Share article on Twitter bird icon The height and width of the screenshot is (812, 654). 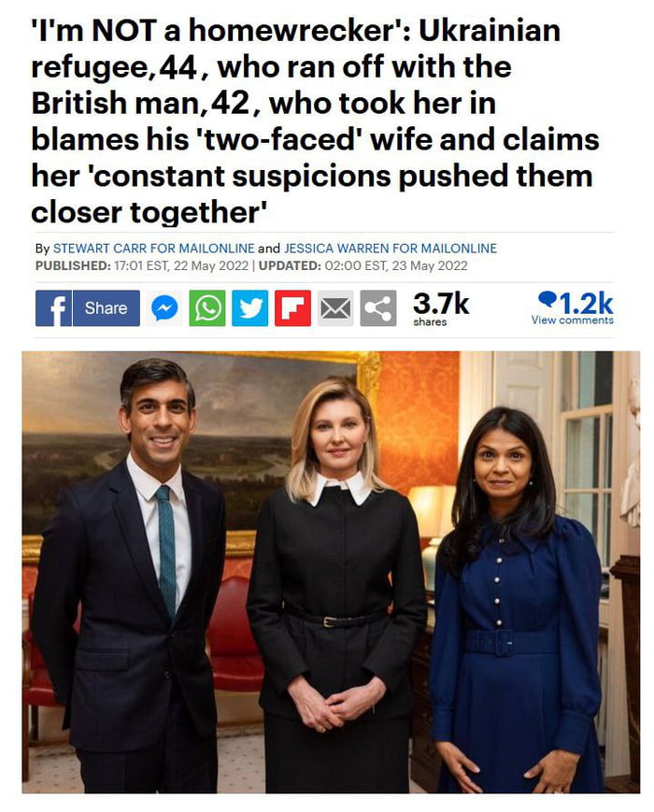[x=249, y=308]
